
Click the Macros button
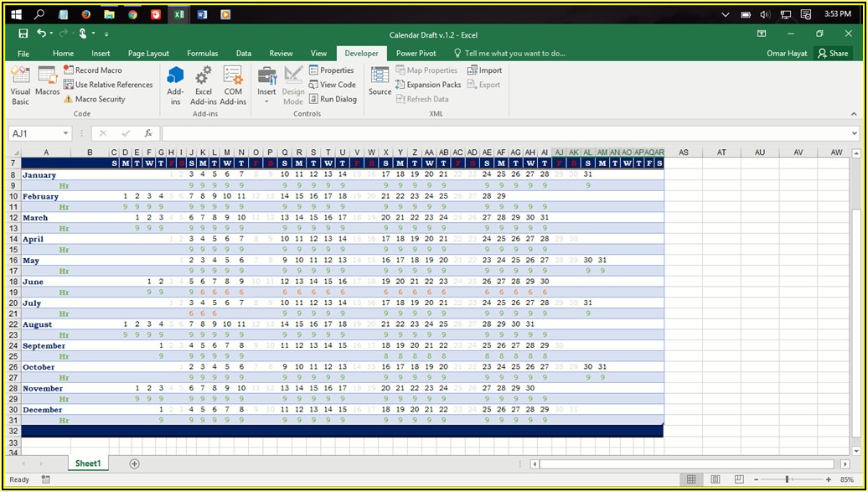point(48,81)
